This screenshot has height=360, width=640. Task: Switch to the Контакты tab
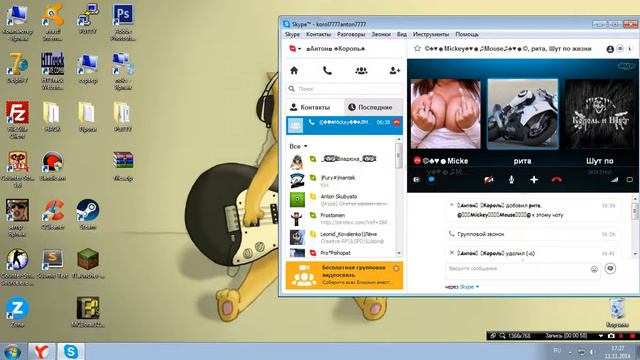click(x=315, y=107)
